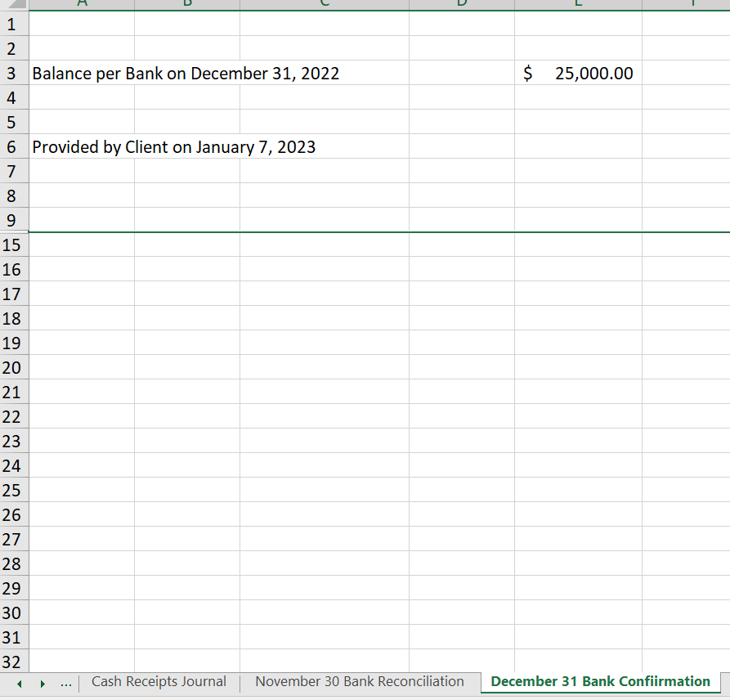The image size is (730, 700).
Task: Select the cell showing $25,000.00
Action: pos(578,73)
